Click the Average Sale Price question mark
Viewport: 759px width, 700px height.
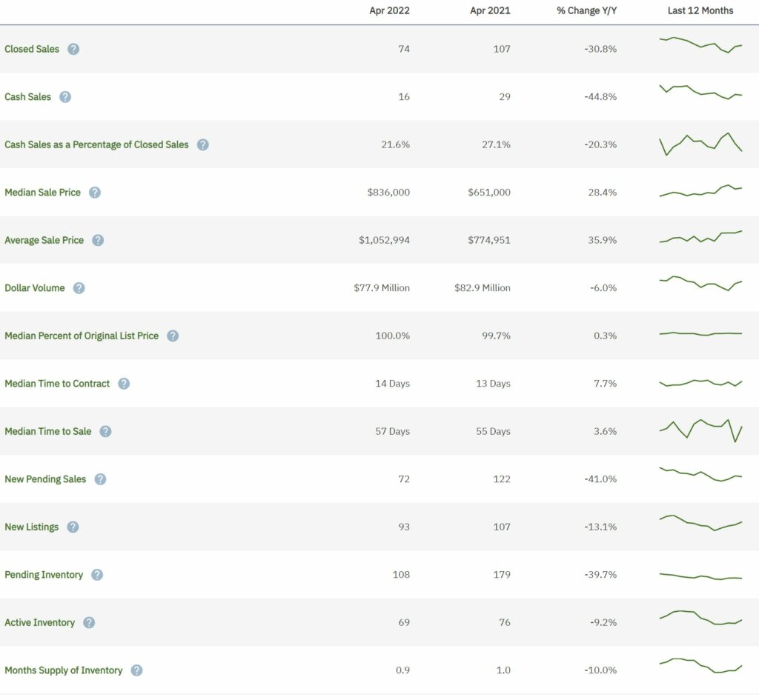point(98,240)
